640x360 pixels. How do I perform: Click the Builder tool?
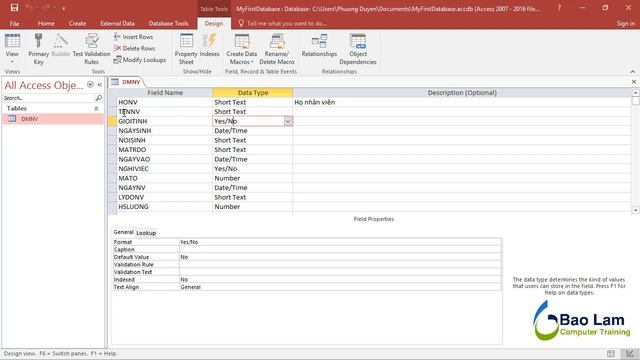click(61, 46)
